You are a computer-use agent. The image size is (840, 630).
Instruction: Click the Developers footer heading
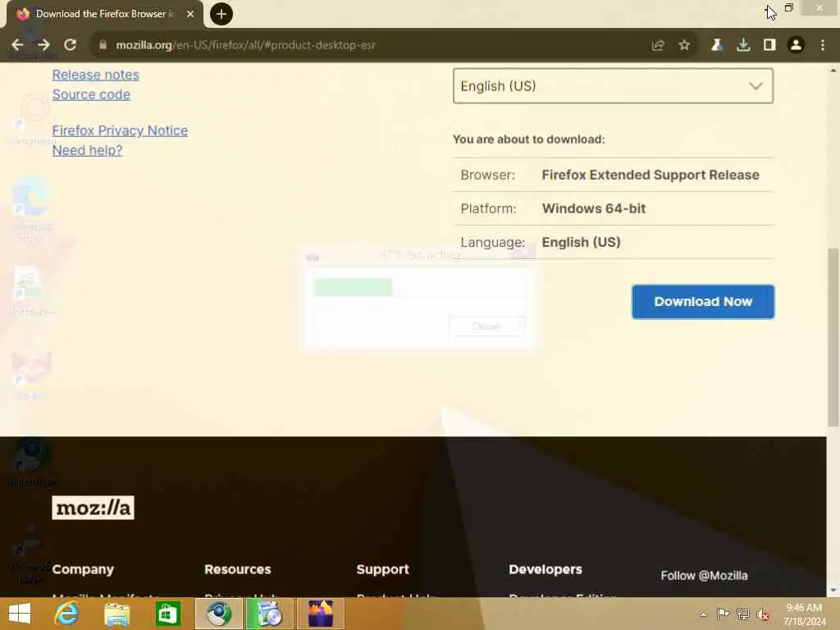pyautogui.click(x=546, y=569)
